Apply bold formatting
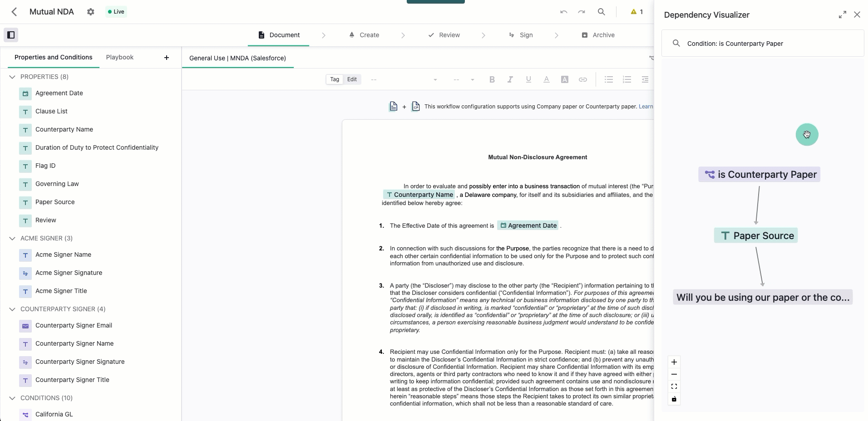Screen dimensions: 868x421 [x=492, y=79]
